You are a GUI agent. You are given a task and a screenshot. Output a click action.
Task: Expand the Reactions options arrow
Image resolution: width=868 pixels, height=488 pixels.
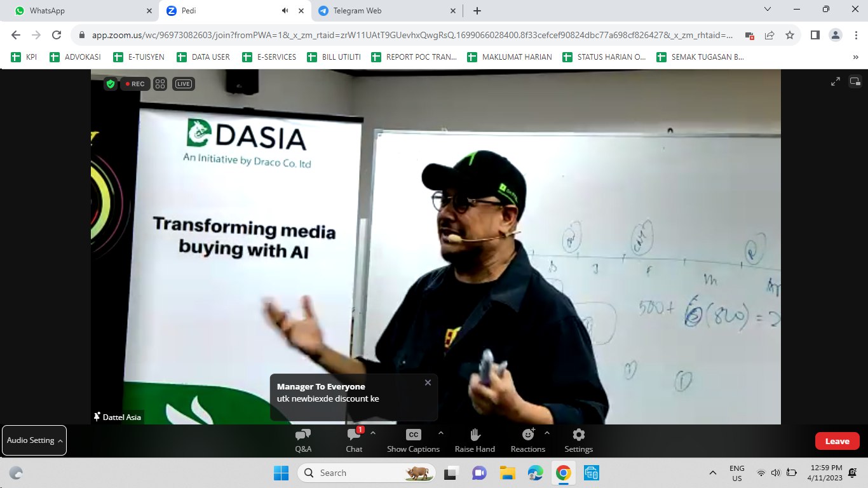pyautogui.click(x=547, y=433)
